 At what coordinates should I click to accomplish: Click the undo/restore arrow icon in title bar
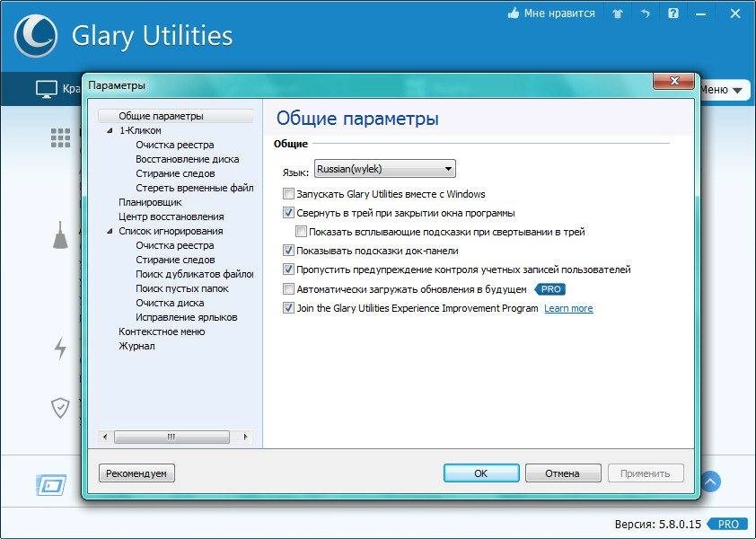pos(645,13)
